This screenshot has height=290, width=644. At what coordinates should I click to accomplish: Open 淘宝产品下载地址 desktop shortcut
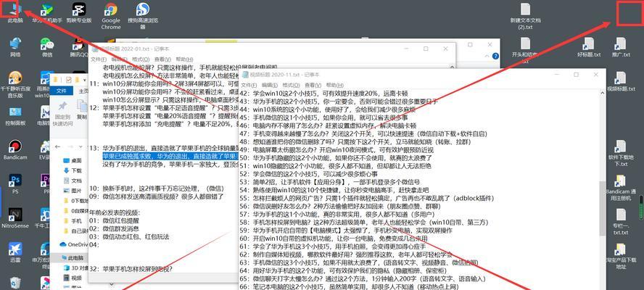point(621,255)
